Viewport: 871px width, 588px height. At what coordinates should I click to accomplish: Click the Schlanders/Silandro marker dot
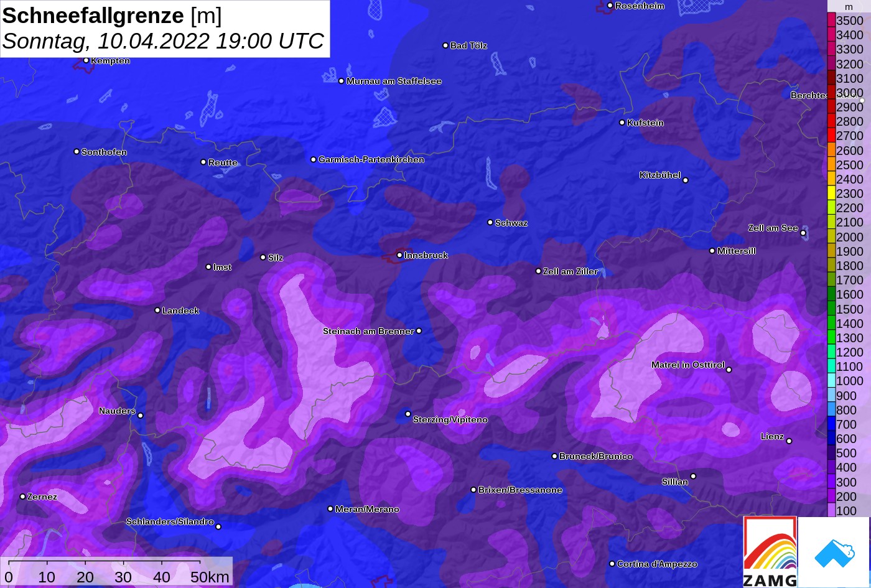point(218,526)
